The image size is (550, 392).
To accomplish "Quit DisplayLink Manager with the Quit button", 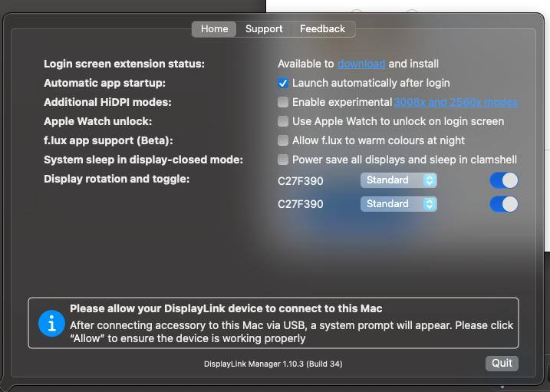I will point(502,363).
